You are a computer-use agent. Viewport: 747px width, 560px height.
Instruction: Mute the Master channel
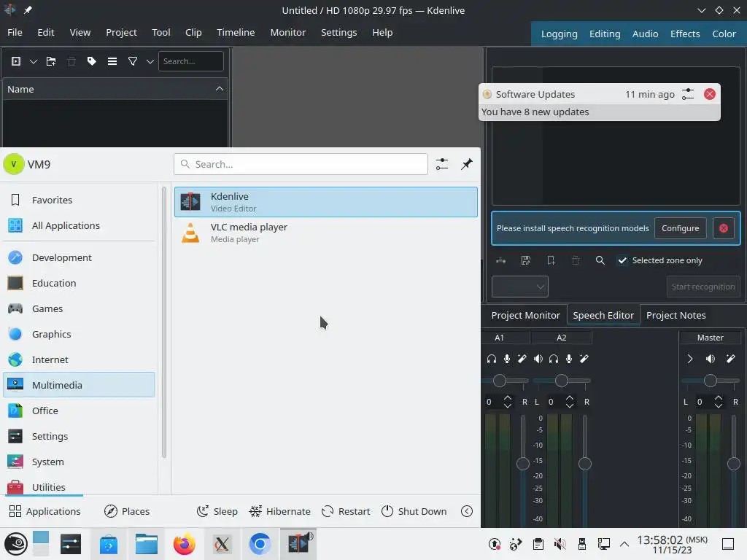(x=711, y=359)
